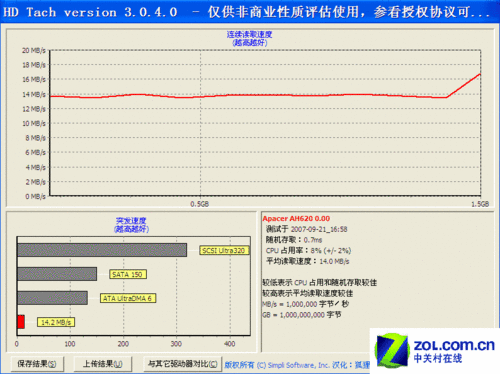500x374 pixels.
Task: Click the 随机存取 0.7ms value
Action: pyautogui.click(x=294, y=240)
